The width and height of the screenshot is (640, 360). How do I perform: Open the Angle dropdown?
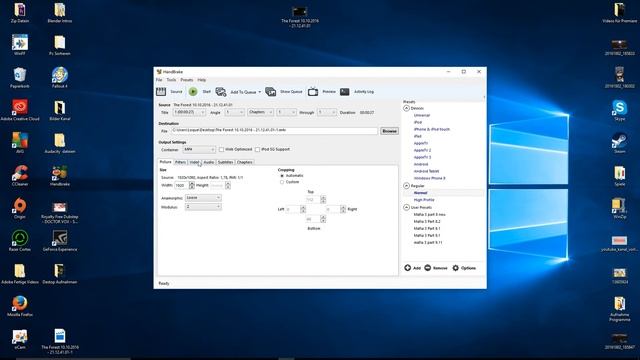[x=234, y=112]
